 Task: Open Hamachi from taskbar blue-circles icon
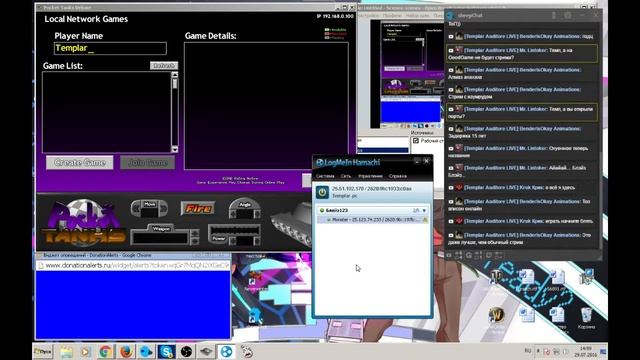coord(226,351)
